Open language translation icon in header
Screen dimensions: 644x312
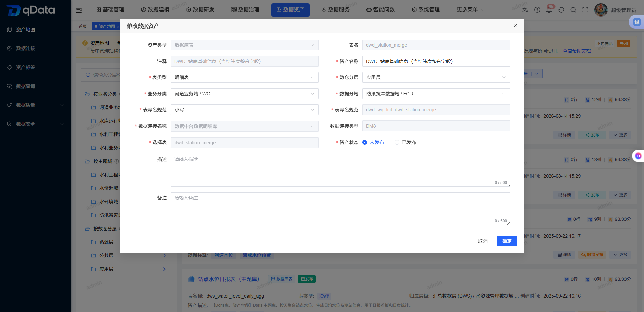(525, 10)
